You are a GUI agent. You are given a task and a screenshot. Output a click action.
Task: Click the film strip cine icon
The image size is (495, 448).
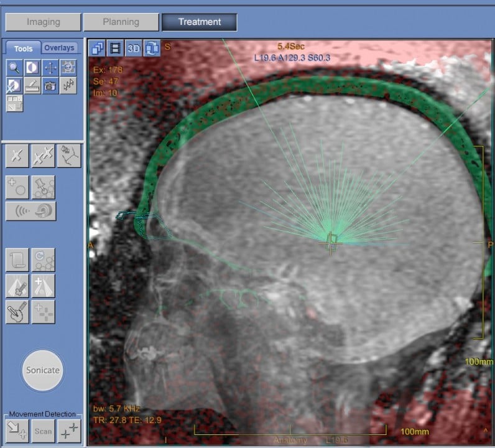[115, 48]
